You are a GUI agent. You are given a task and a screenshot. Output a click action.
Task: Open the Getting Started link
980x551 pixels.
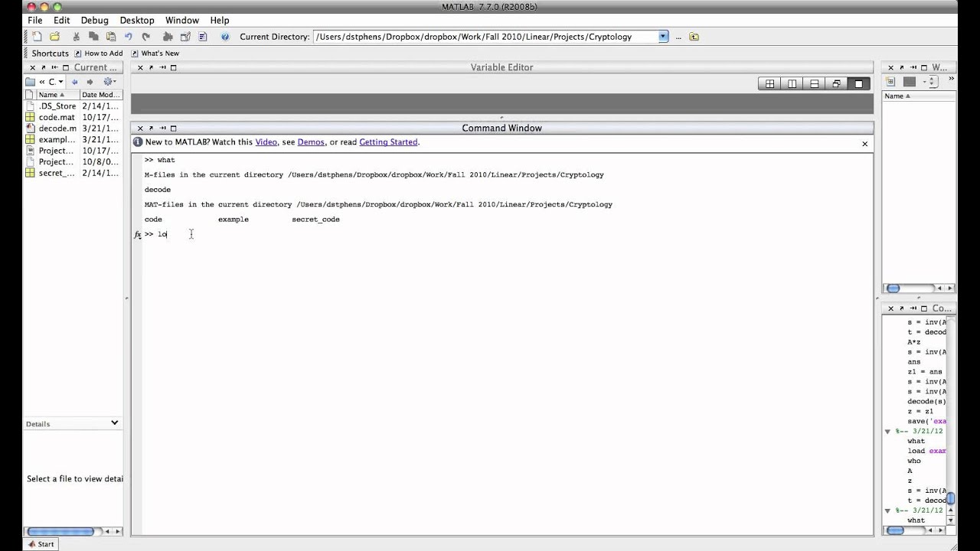388,142
